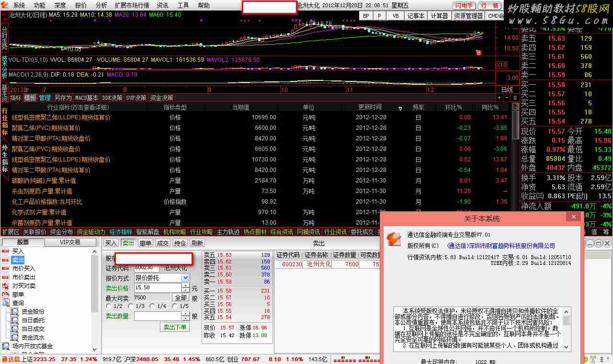
Task: Click the app logo in the menu bar
Action: click(x=5, y=5)
